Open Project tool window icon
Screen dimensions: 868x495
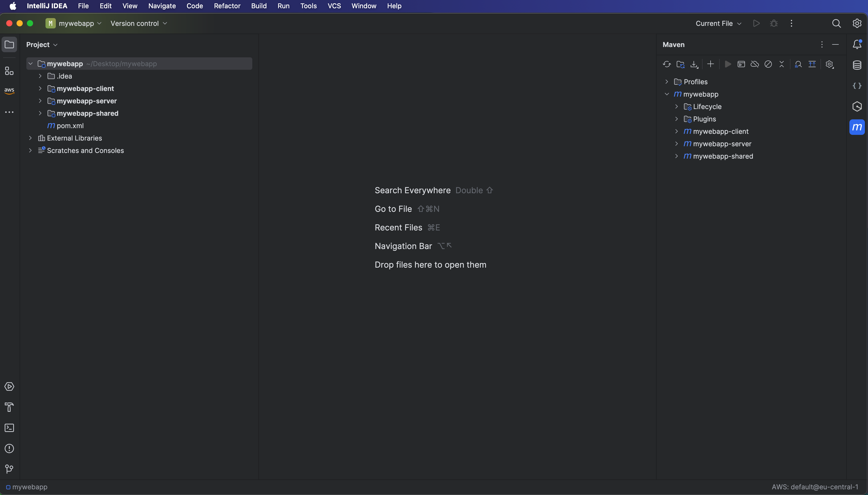coord(9,44)
